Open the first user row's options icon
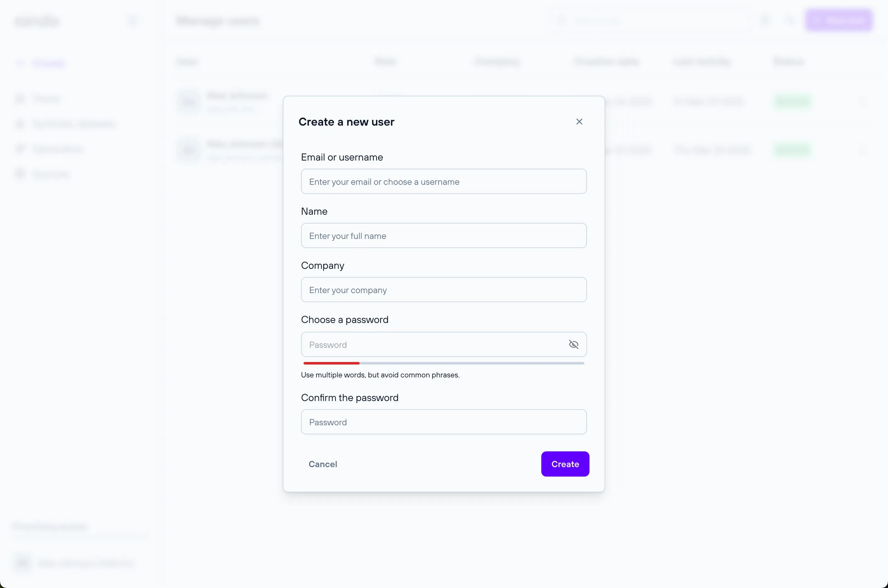 pos(862,101)
